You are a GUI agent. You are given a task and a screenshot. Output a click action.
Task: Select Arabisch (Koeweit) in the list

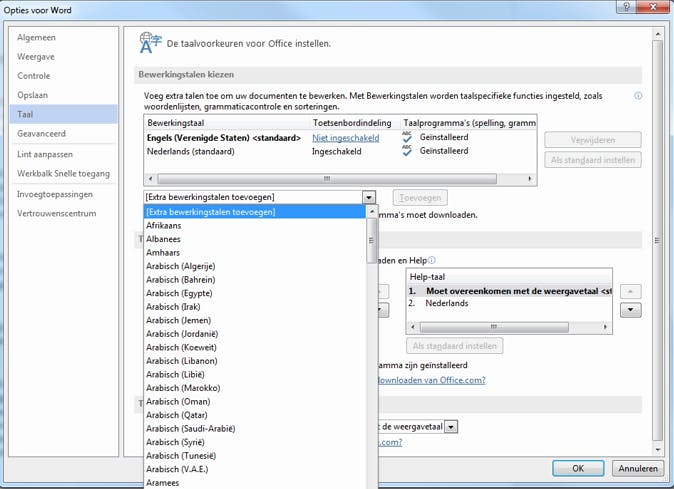click(x=255, y=347)
